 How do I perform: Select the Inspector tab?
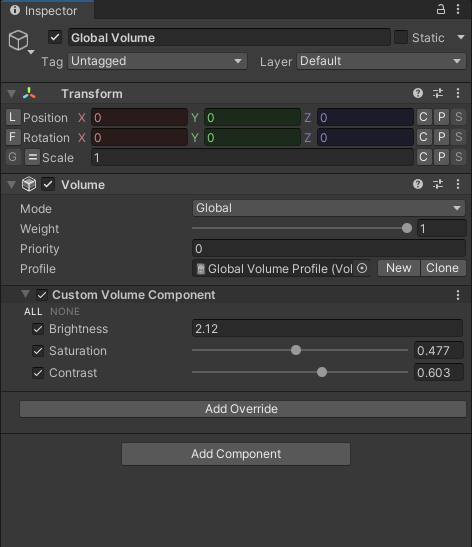click(x=47, y=10)
